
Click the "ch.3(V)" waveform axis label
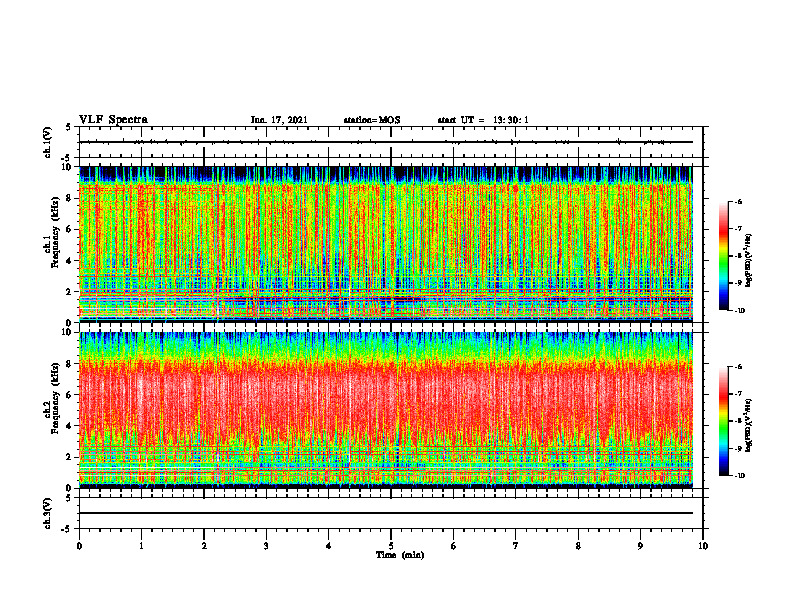pyautogui.click(x=48, y=513)
